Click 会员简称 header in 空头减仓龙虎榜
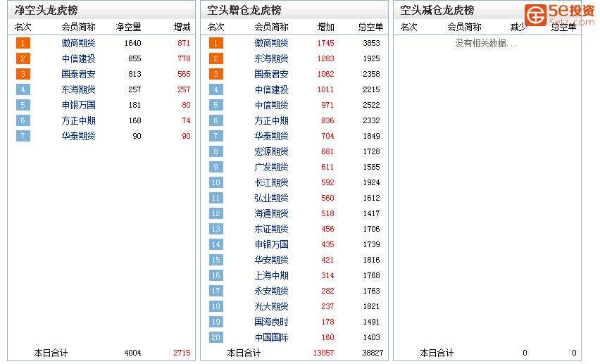The width and height of the screenshot is (600, 364). (464, 27)
